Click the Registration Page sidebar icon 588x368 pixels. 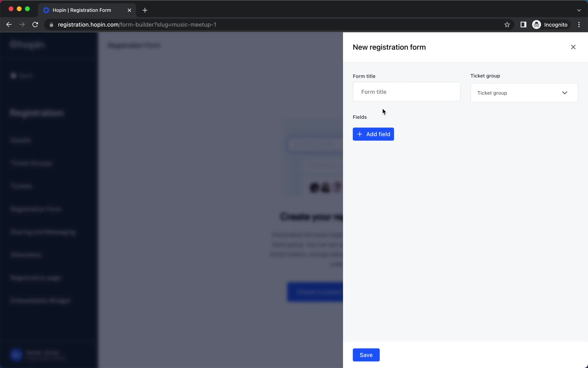click(36, 278)
